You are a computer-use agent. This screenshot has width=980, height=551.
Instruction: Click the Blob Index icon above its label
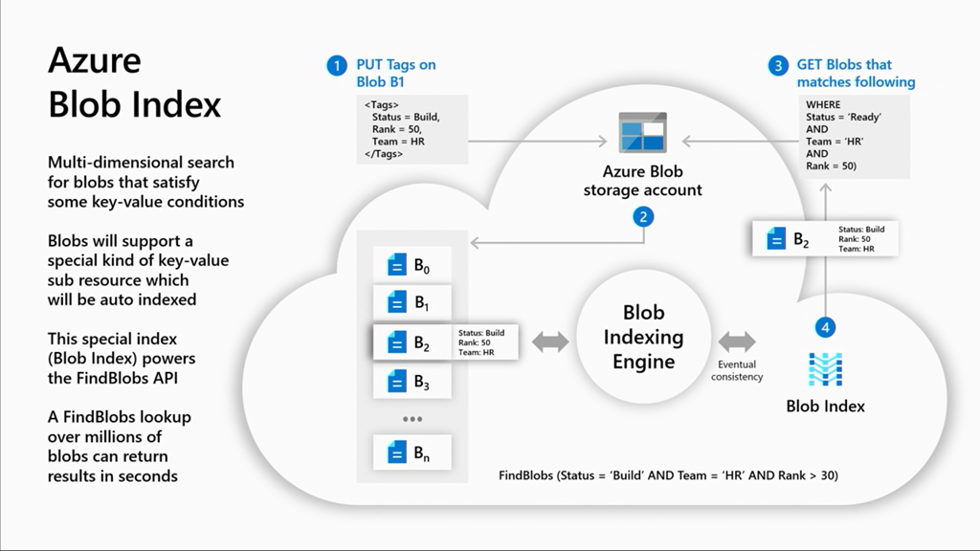tap(825, 369)
